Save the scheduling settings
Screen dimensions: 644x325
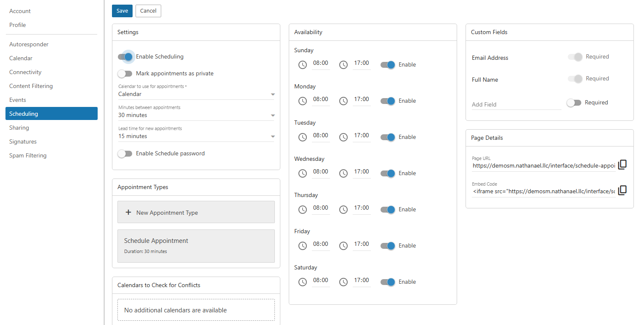tap(122, 11)
